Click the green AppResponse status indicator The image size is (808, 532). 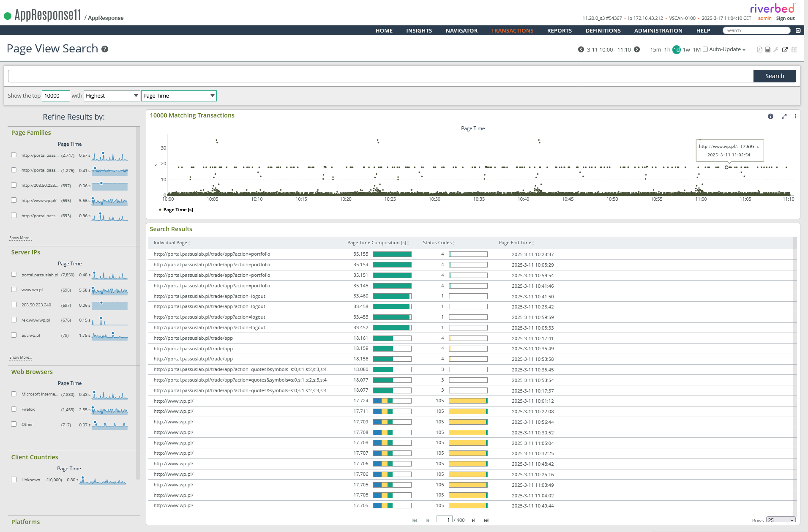tap(8, 16)
